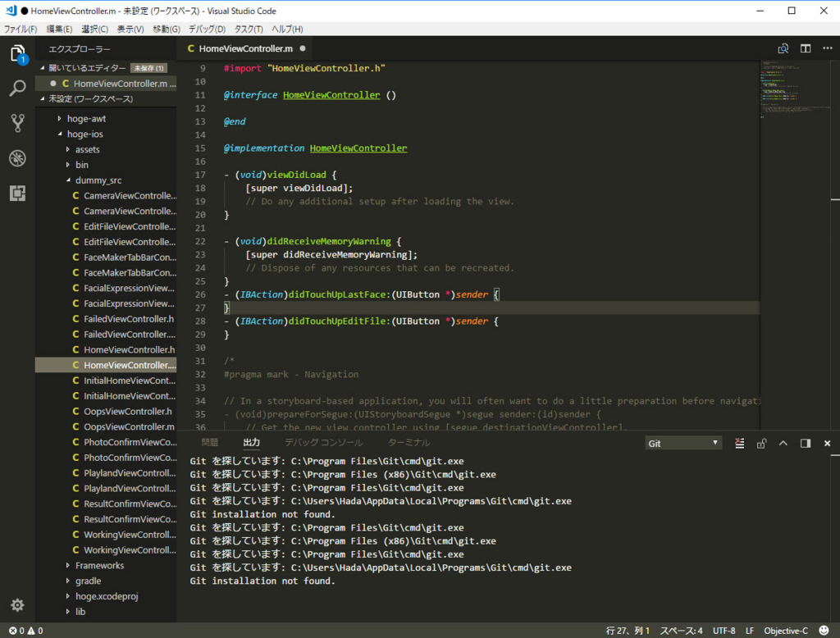Click the UTF-8 encoding in status bar
Screen dimensions: 840x638
724,631
